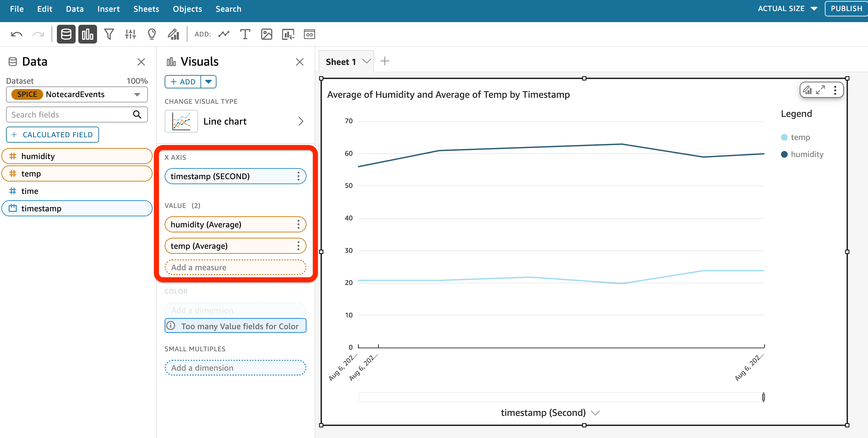Undo the last action
This screenshot has width=868, height=438.
click(16, 34)
